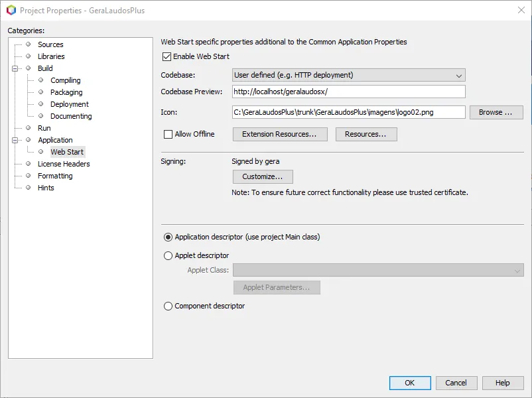Screen dimensions: 532x398
Task: Select Deployment in the Categories tree
Action: 69,104
